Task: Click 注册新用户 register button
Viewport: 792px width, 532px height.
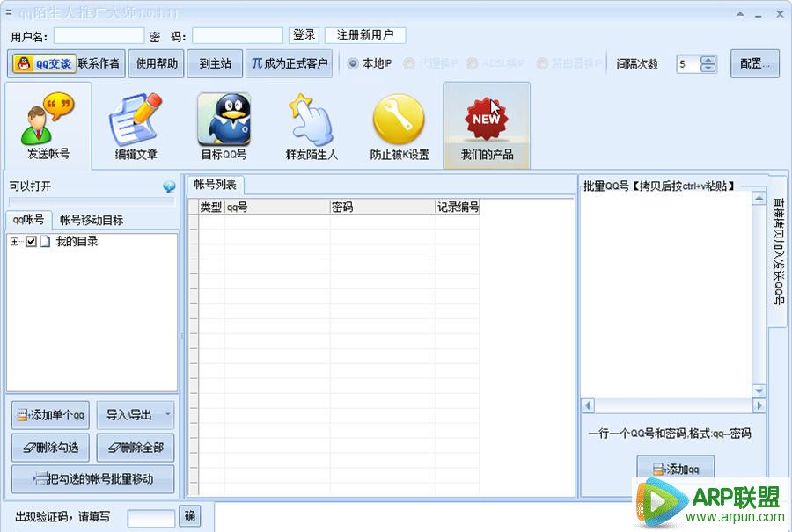Action: tap(364, 35)
